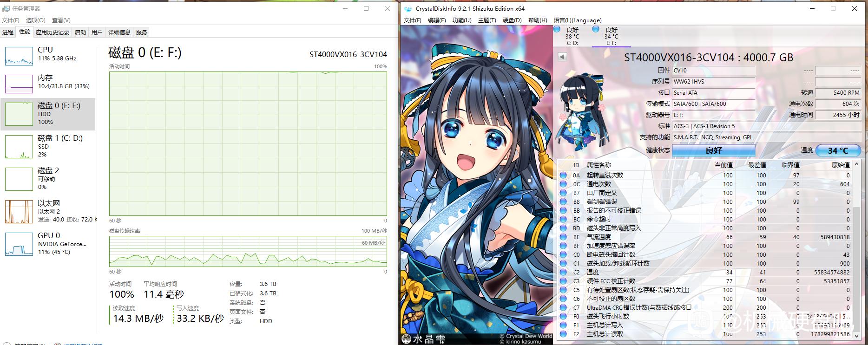868x345 pixels.
Task: Open CrystalDiskInfo 硬盘(D) menu
Action: pyautogui.click(x=512, y=20)
